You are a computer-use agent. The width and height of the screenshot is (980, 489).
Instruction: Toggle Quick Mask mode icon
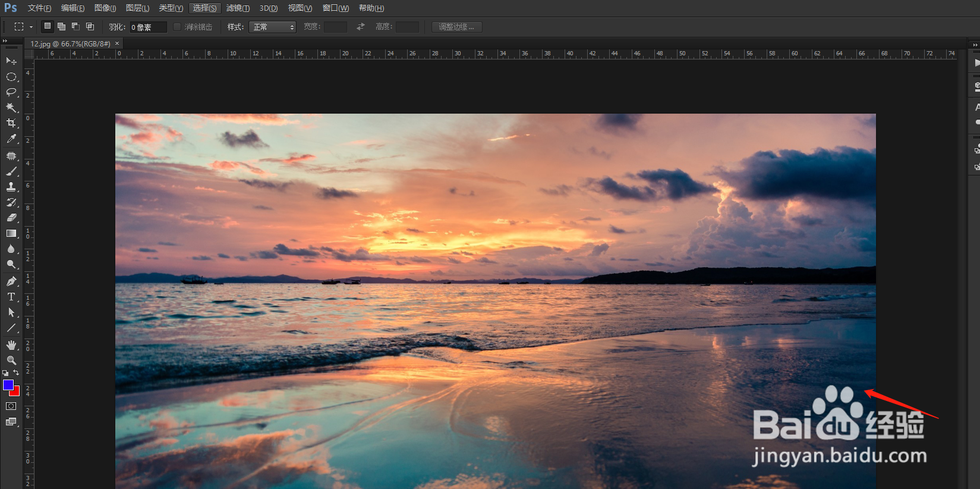point(11,406)
